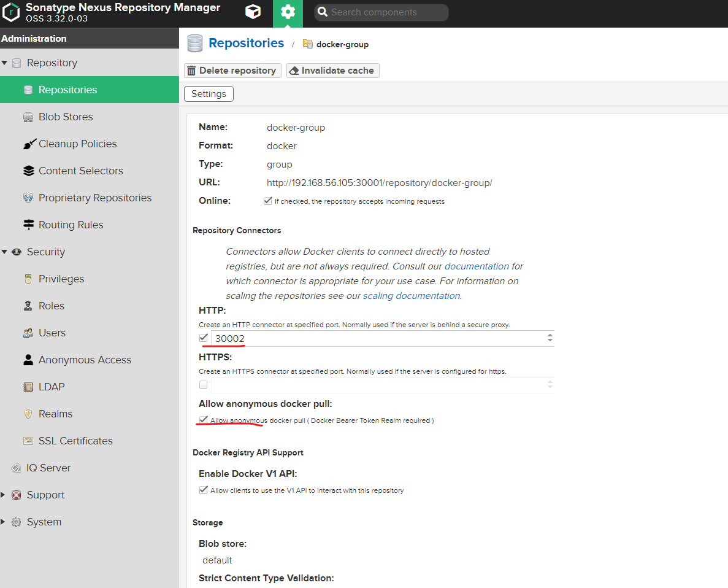Screen dimensions: 728x588
Task: Open Administration gear icon in header
Action: tap(288, 12)
